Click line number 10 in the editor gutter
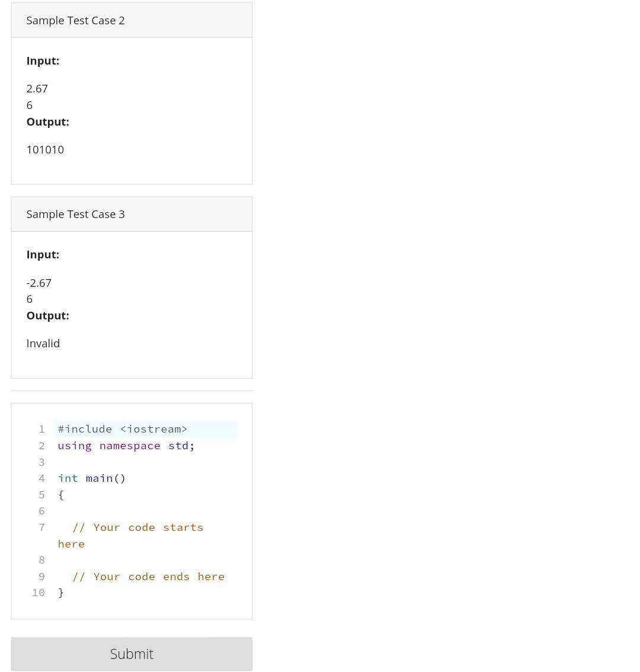This screenshot has width=640, height=672. pyautogui.click(x=38, y=592)
